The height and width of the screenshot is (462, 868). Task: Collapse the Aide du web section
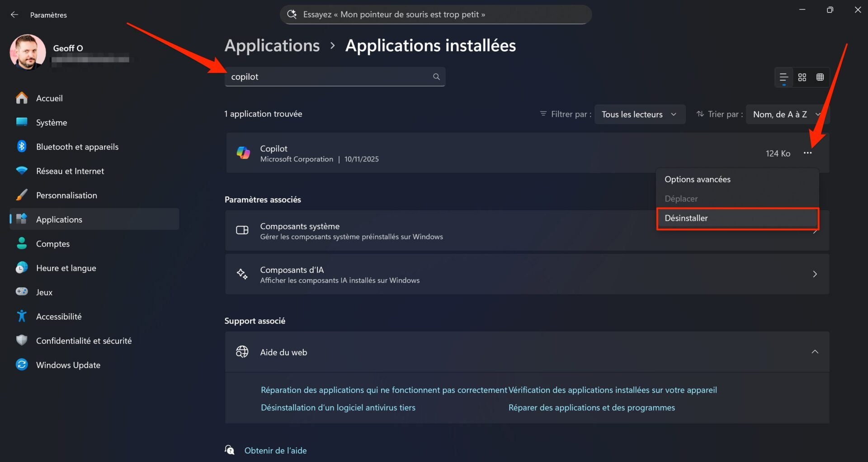click(815, 352)
